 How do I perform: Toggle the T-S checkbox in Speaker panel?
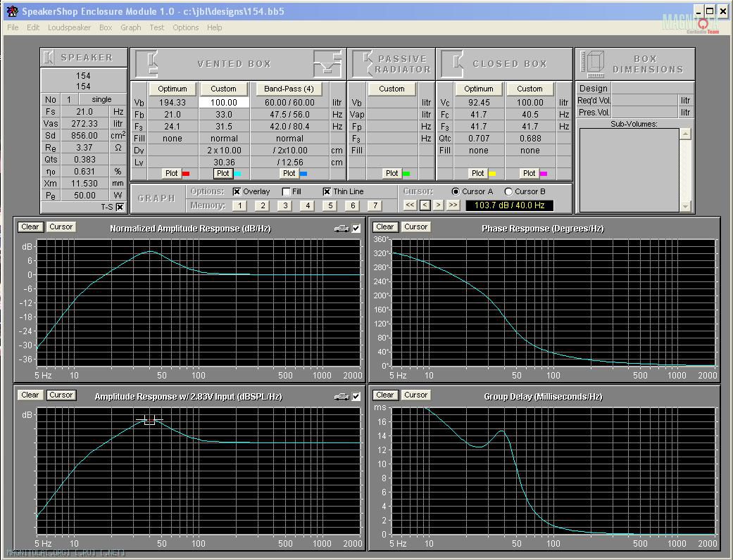(120, 207)
